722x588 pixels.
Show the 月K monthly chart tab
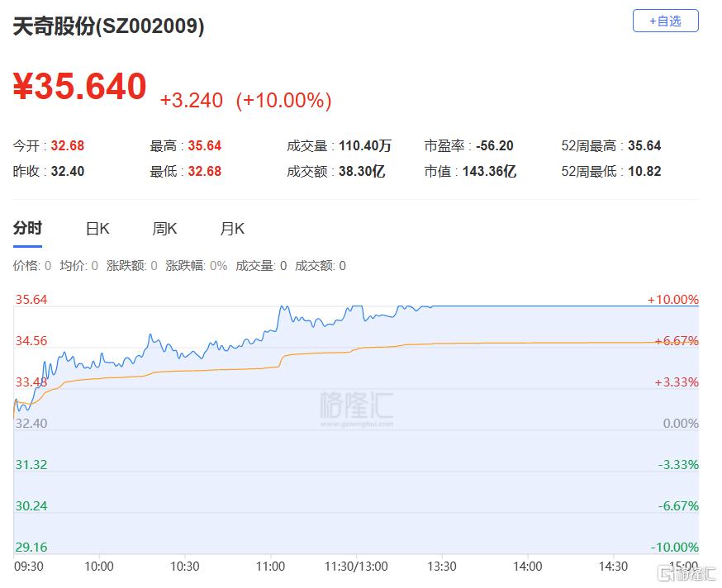coord(232,229)
